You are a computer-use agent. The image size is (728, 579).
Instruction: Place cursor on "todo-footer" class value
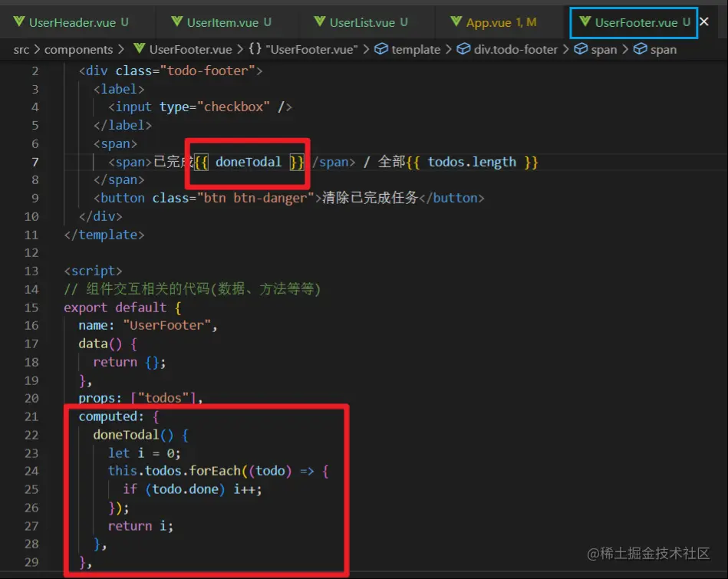click(x=207, y=71)
